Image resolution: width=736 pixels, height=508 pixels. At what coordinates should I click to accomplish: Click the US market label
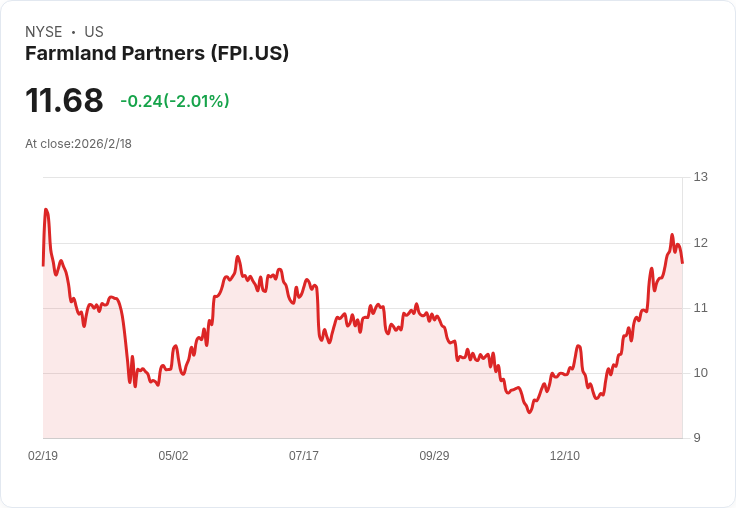94,32
